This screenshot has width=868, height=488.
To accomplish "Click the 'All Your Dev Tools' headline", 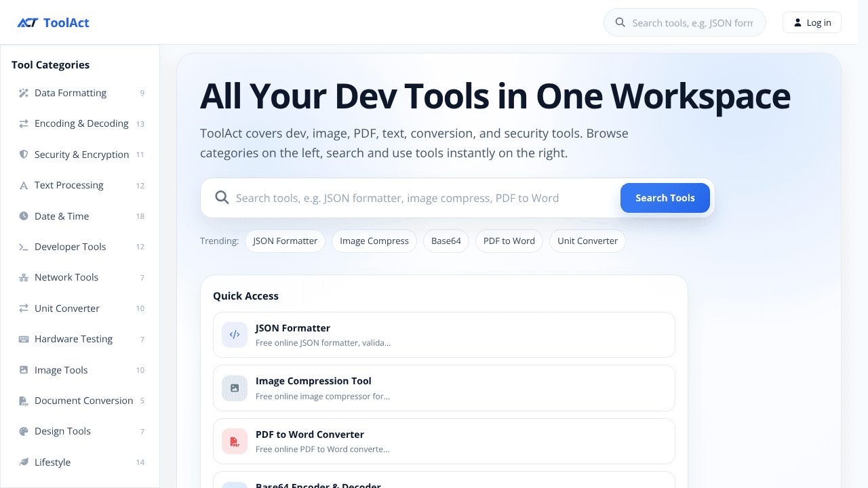I will click(495, 96).
